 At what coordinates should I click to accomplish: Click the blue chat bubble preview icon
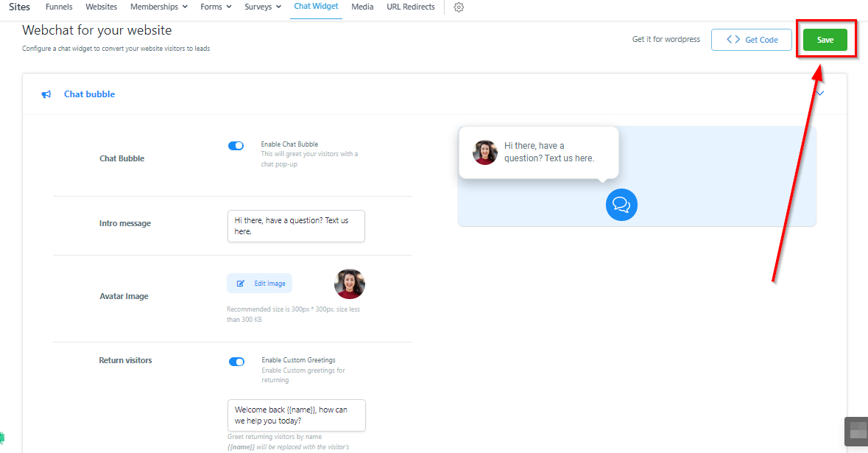(x=621, y=204)
